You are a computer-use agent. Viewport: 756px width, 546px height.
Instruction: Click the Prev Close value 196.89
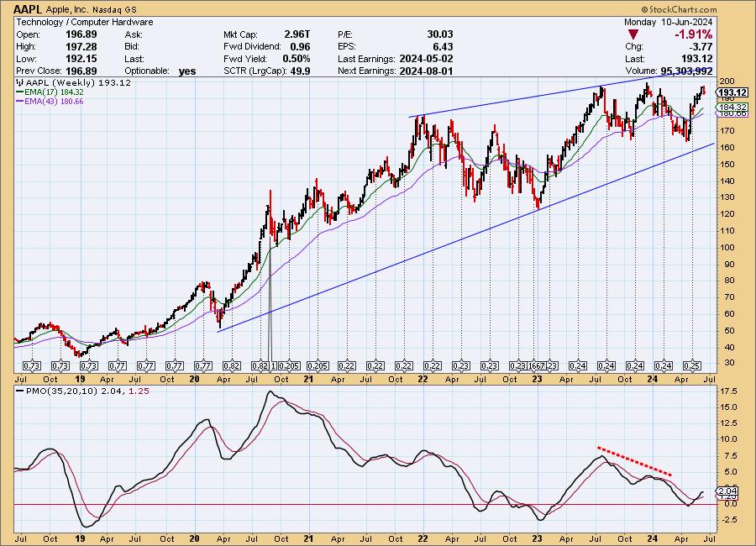(81, 71)
